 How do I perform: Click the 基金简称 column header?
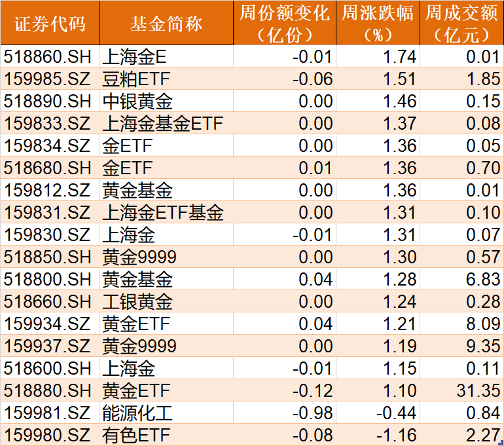point(166,22)
